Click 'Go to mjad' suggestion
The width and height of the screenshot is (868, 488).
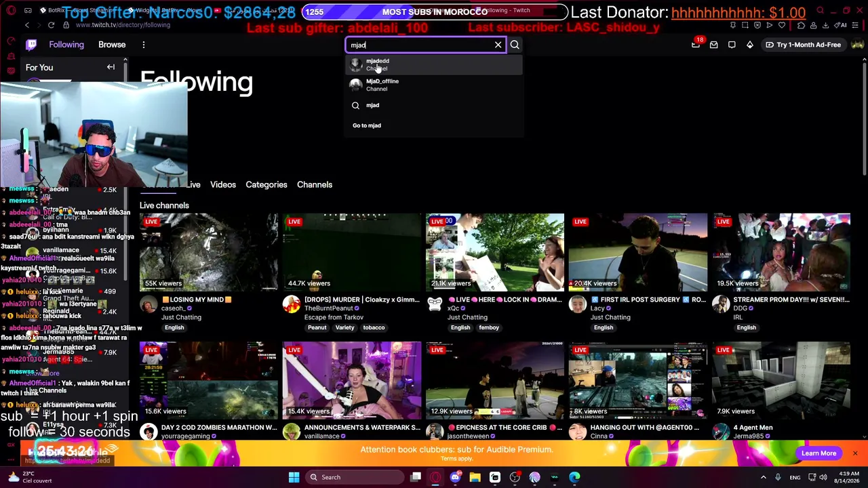tap(367, 125)
